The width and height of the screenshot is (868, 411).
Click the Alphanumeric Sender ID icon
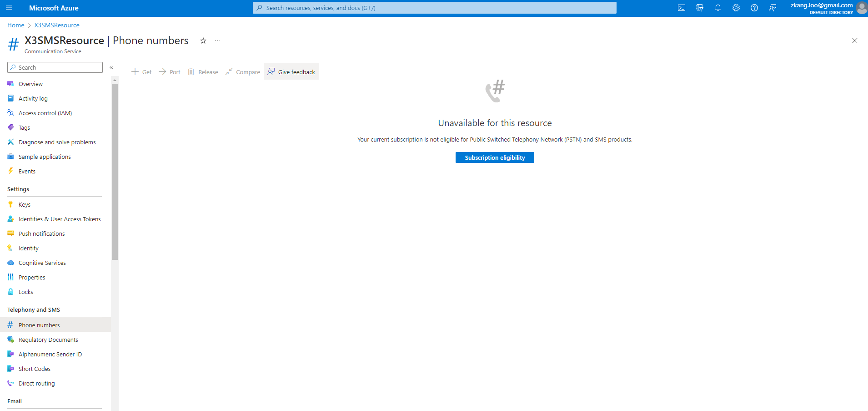[x=10, y=354]
